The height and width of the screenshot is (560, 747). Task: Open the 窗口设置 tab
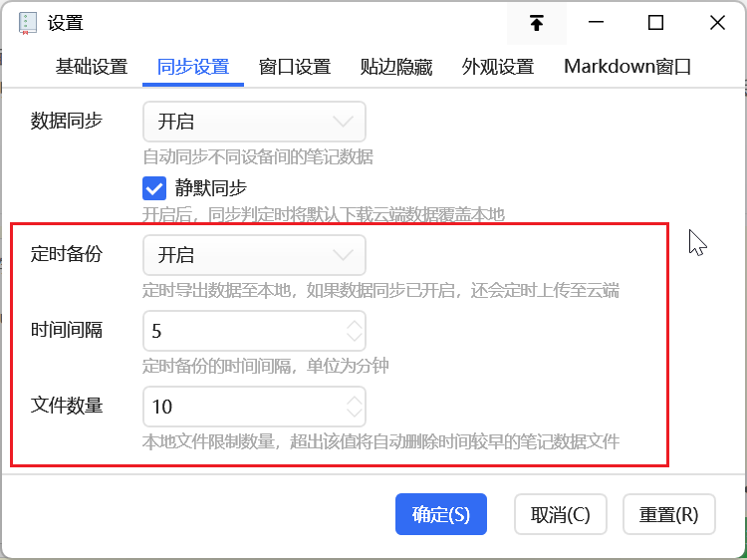pos(295,68)
